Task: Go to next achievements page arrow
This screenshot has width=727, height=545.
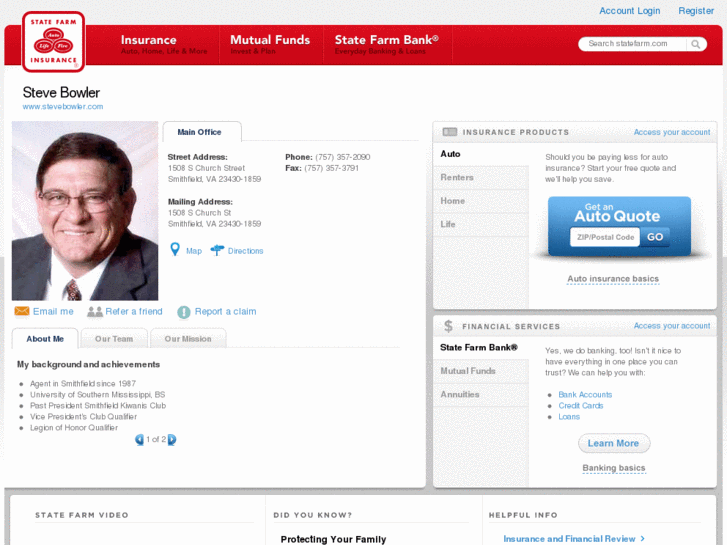Action: (172, 439)
